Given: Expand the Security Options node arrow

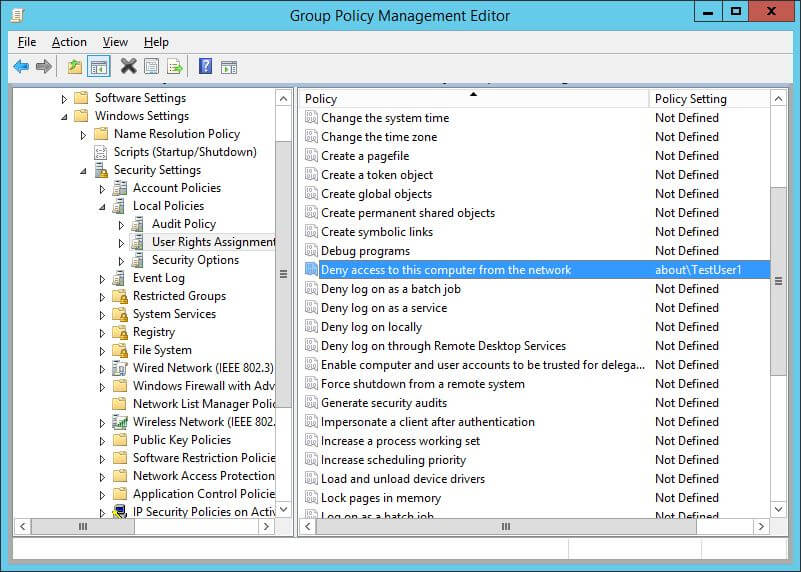Looking at the screenshot, I should [x=121, y=261].
